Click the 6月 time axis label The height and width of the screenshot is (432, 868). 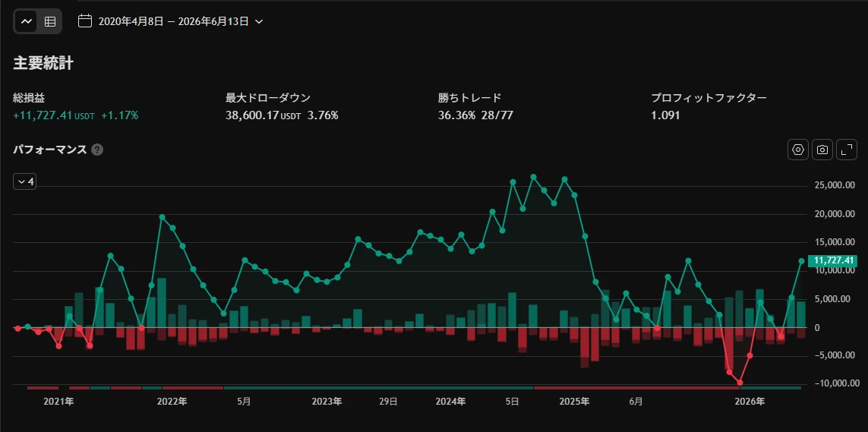pos(636,402)
